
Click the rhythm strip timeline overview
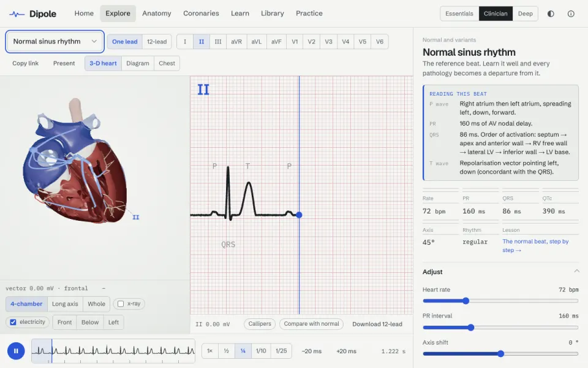[x=113, y=351]
